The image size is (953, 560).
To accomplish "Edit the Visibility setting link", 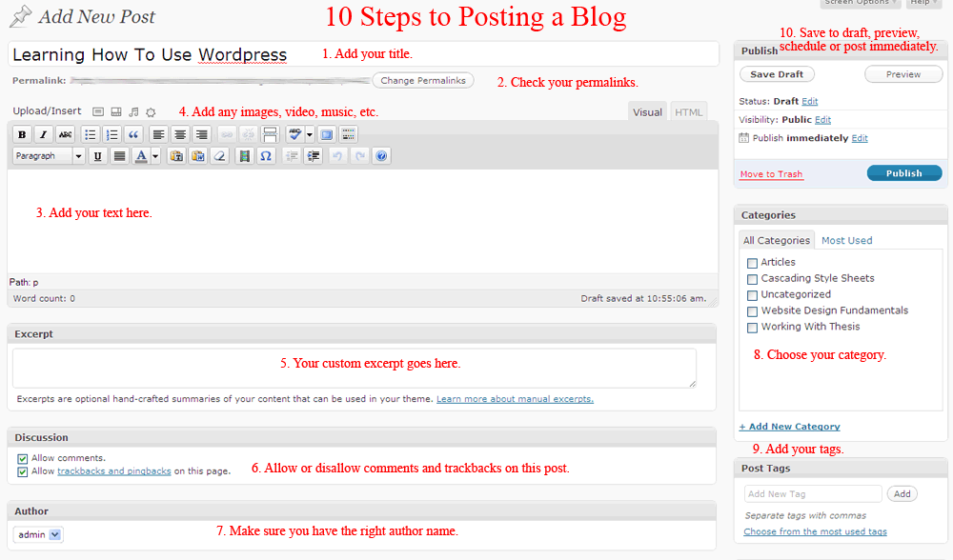I will (823, 120).
